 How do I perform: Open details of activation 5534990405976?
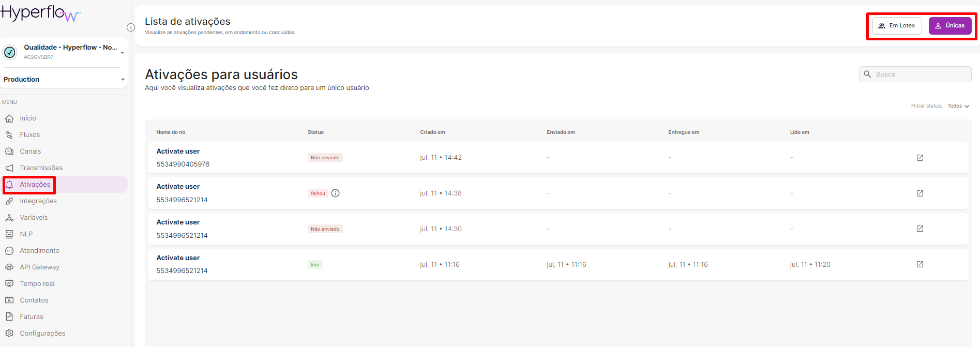920,158
